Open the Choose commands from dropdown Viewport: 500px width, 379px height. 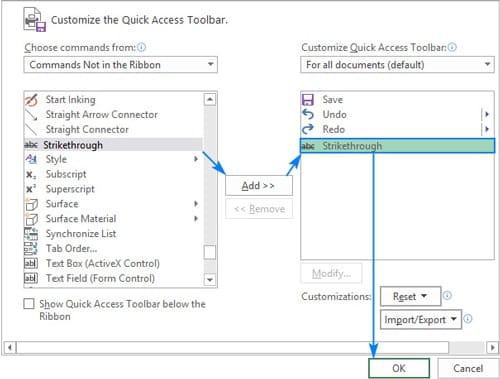tap(120, 65)
